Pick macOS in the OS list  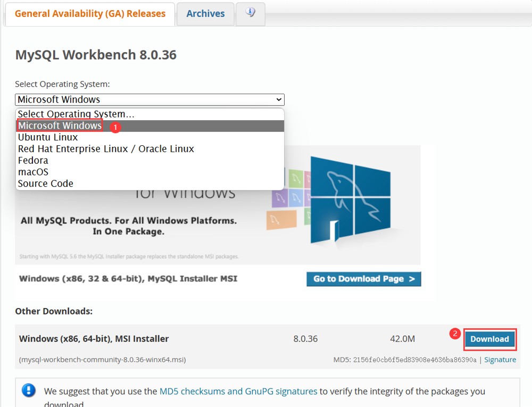149,172
